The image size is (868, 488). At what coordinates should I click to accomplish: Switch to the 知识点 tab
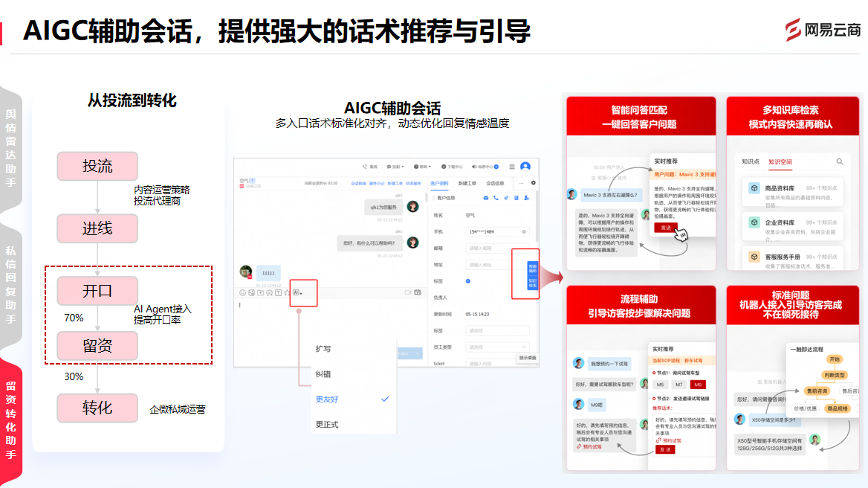coord(750,161)
